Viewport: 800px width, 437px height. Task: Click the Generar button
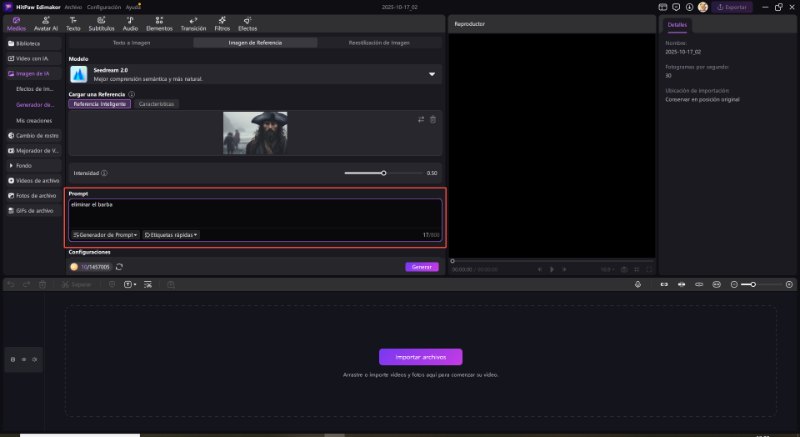tap(421, 267)
